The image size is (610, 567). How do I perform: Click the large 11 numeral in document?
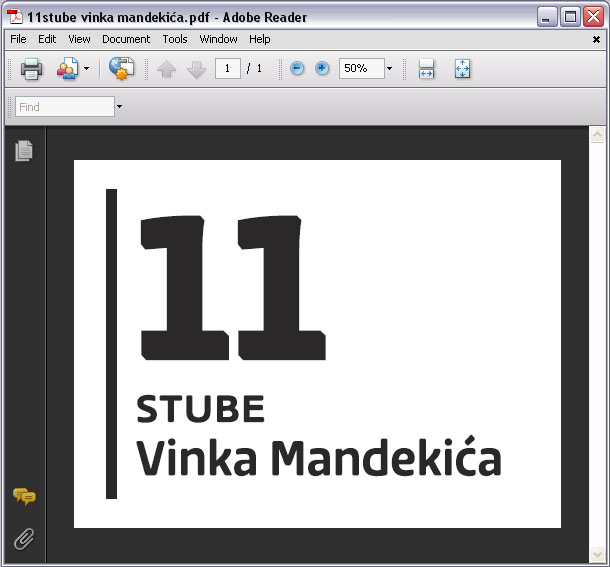pos(233,288)
